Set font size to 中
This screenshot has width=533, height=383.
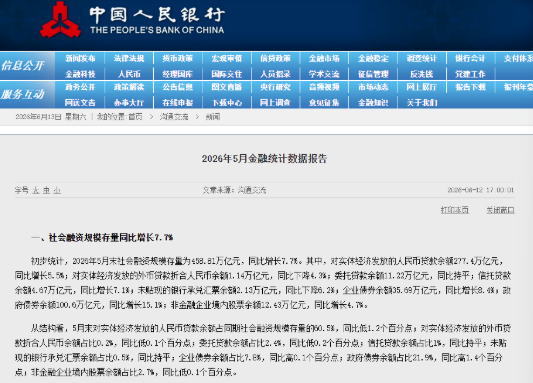pos(46,190)
